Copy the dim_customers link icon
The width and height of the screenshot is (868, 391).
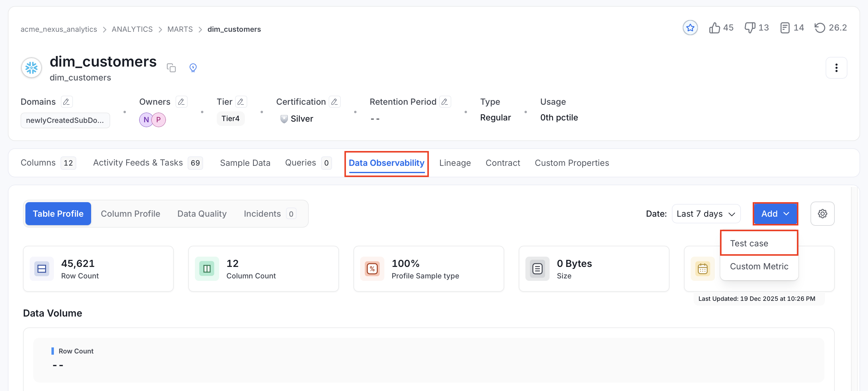tap(171, 68)
